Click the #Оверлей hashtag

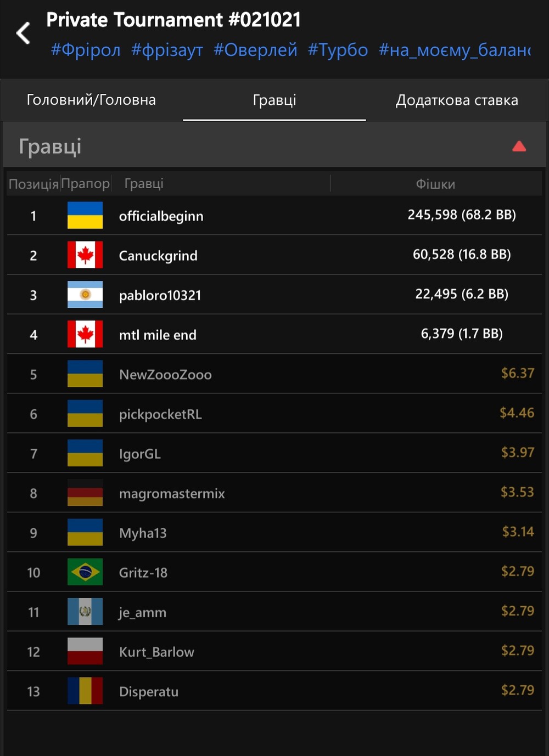(255, 50)
